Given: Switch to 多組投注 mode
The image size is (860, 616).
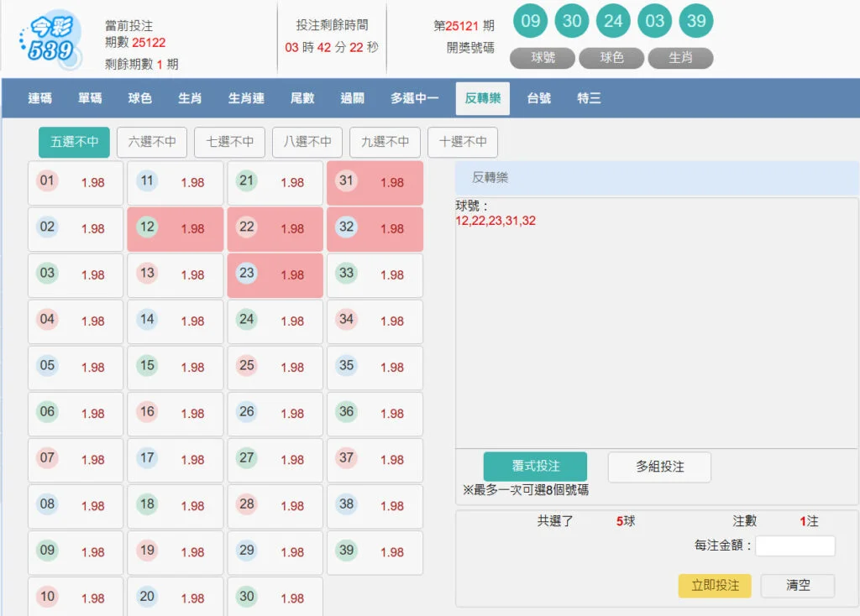Looking at the screenshot, I should coord(659,467).
